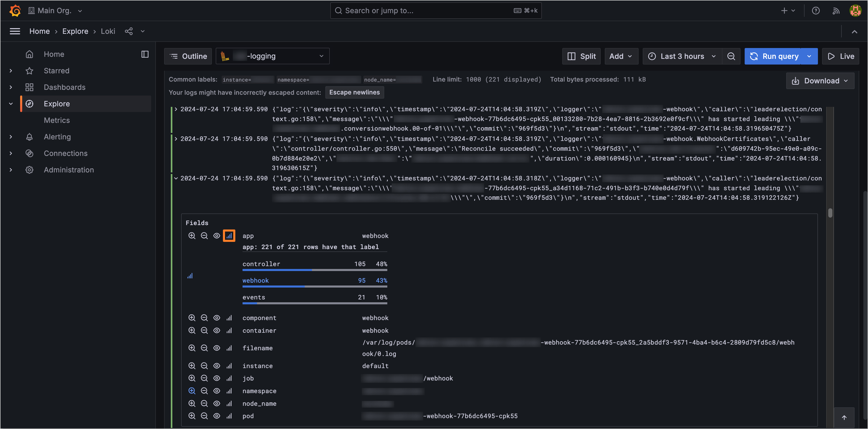This screenshot has width=868, height=429.
Task: Open the news feed icon in the top bar
Action: click(x=836, y=11)
